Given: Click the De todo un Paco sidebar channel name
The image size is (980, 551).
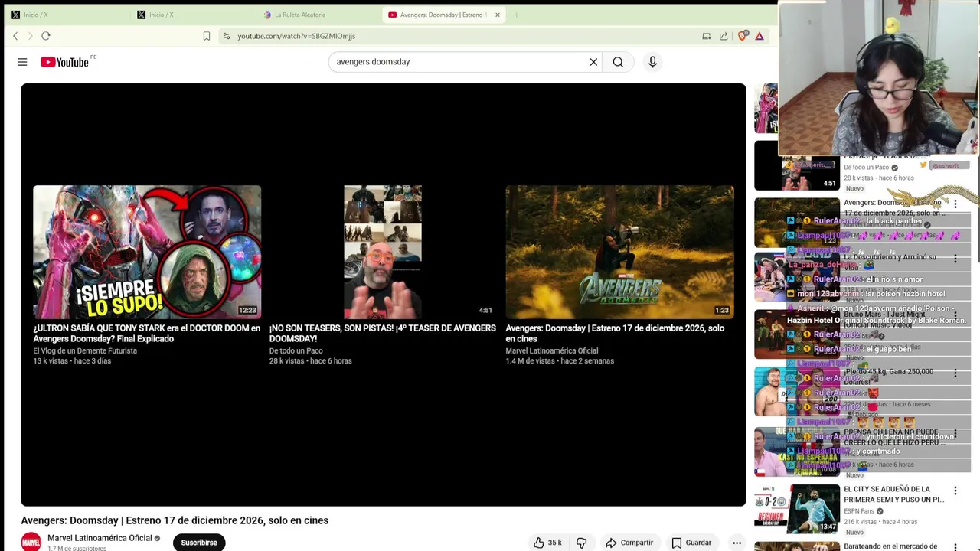Looking at the screenshot, I should tap(866, 168).
